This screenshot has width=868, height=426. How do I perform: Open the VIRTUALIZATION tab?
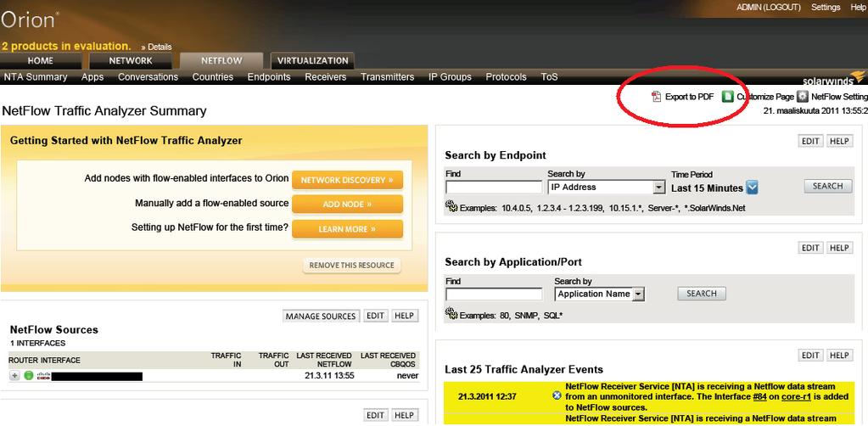313,60
